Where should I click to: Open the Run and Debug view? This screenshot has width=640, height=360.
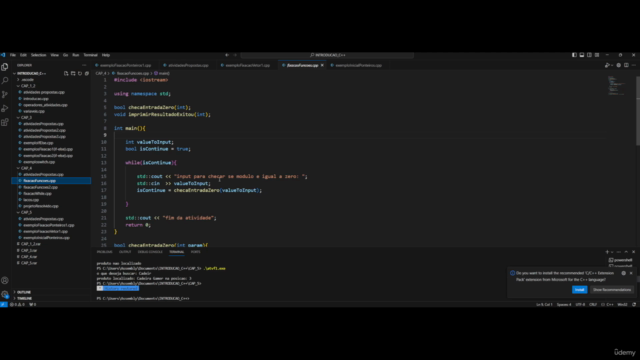tap(5, 109)
